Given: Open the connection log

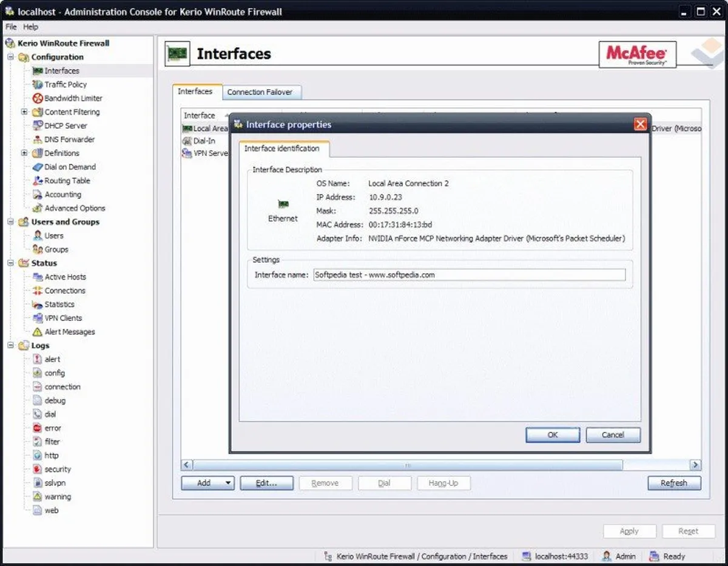Looking at the screenshot, I should [62, 387].
